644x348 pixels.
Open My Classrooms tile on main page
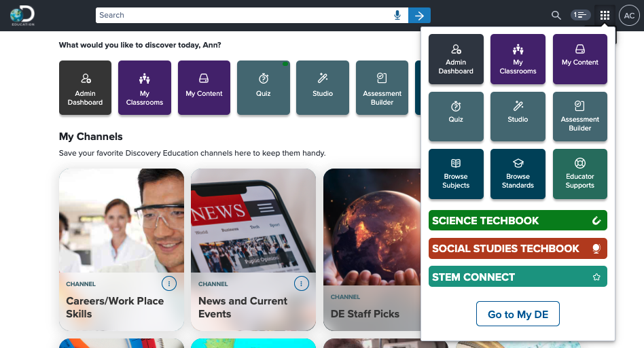coord(145,88)
